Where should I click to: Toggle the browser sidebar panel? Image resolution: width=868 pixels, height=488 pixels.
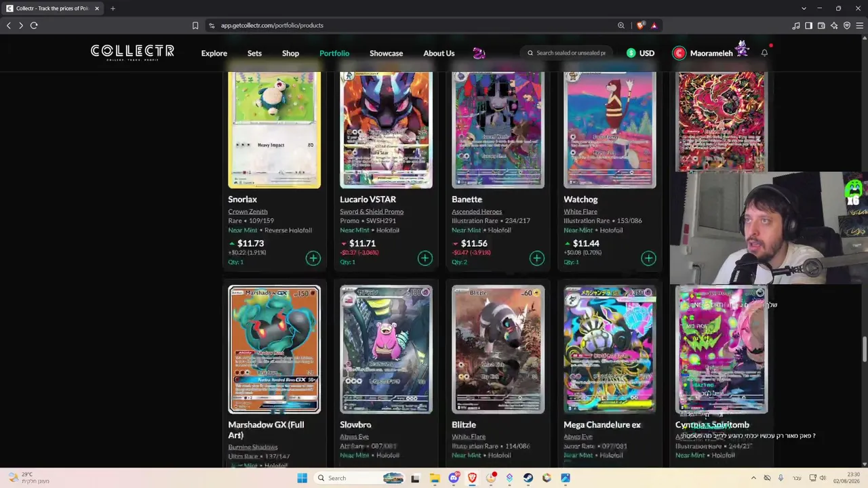click(808, 25)
